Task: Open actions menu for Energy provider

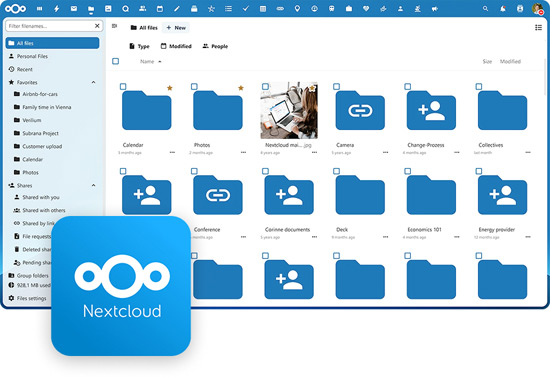Action: (x=528, y=237)
